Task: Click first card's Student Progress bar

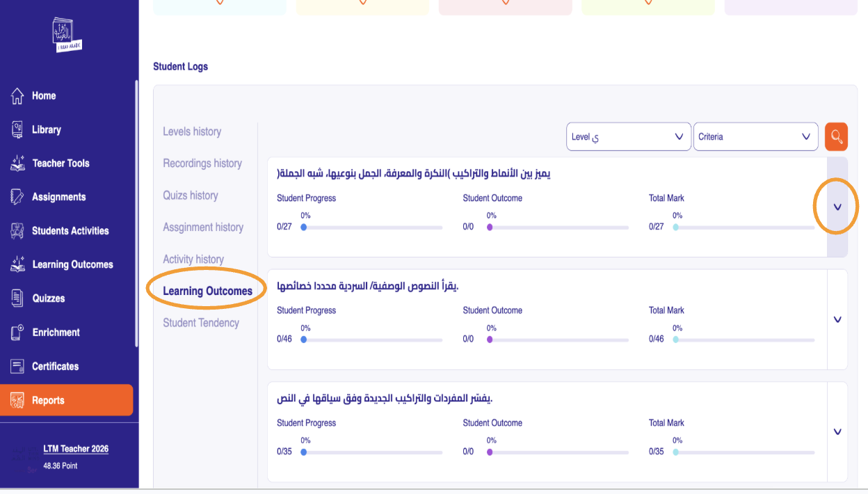Action: click(373, 228)
